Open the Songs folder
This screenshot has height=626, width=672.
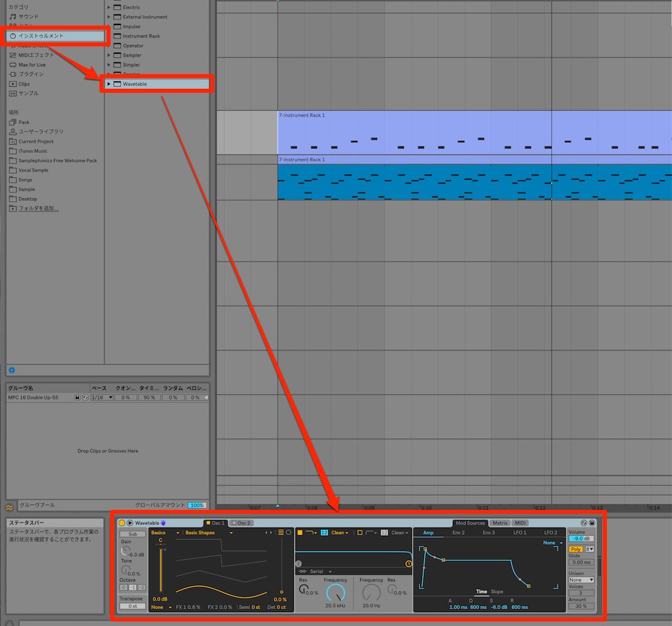(21, 180)
